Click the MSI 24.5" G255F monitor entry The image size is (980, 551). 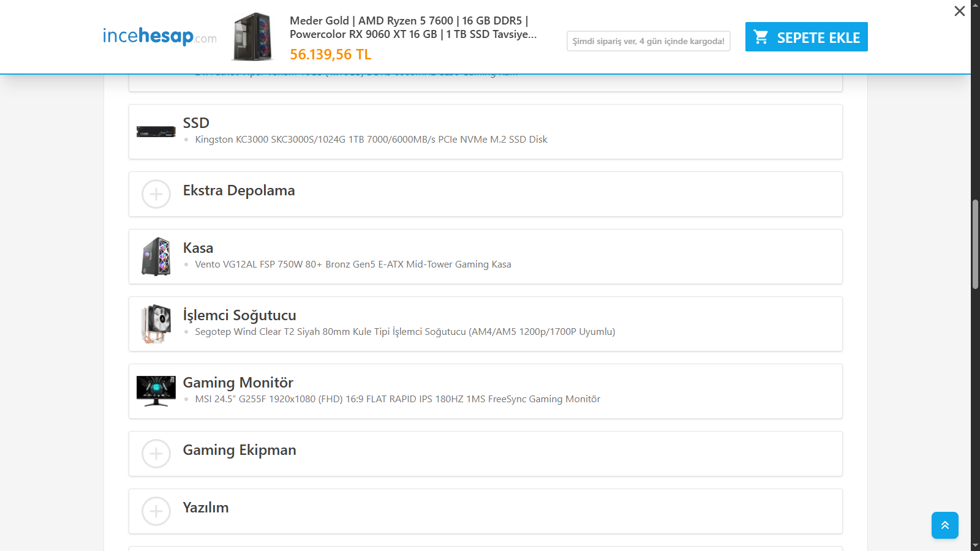pyautogui.click(x=398, y=399)
